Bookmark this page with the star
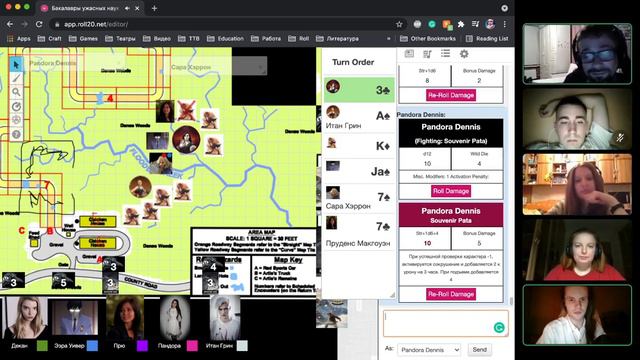640x360 pixels. (x=399, y=24)
